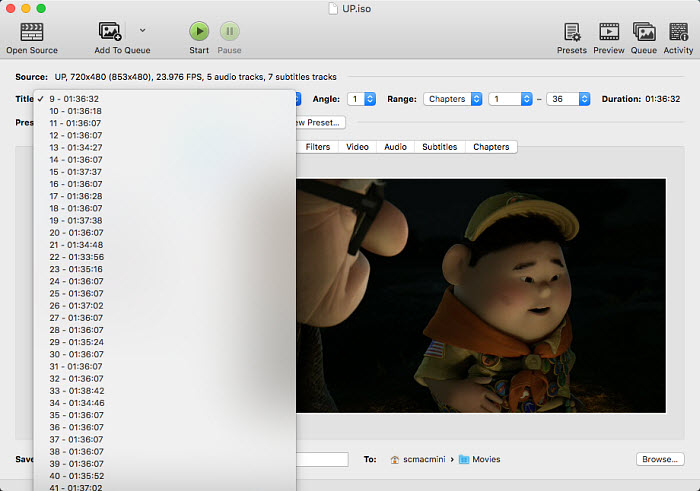
Task: Select title 34 - 01:34:46
Action: pos(164,403)
